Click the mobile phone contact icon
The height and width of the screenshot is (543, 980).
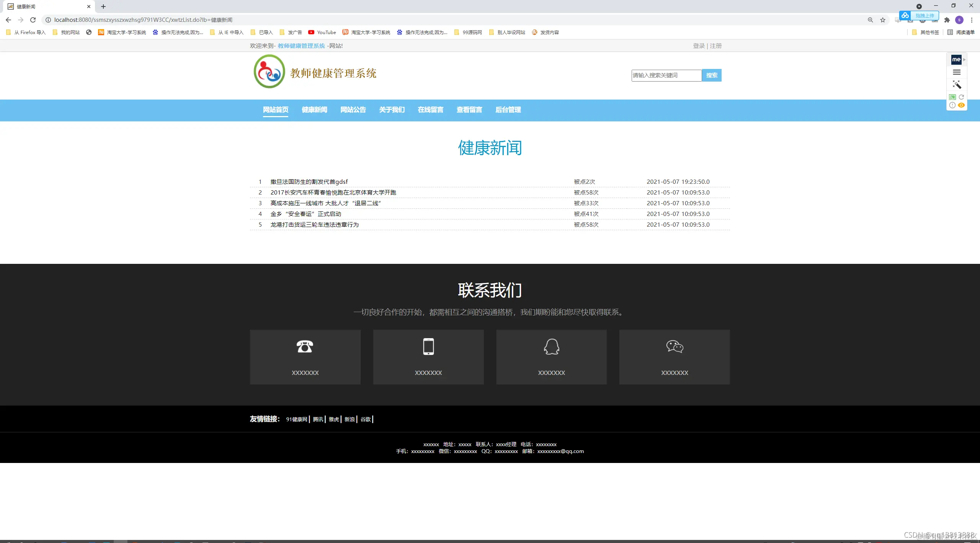coord(428,346)
